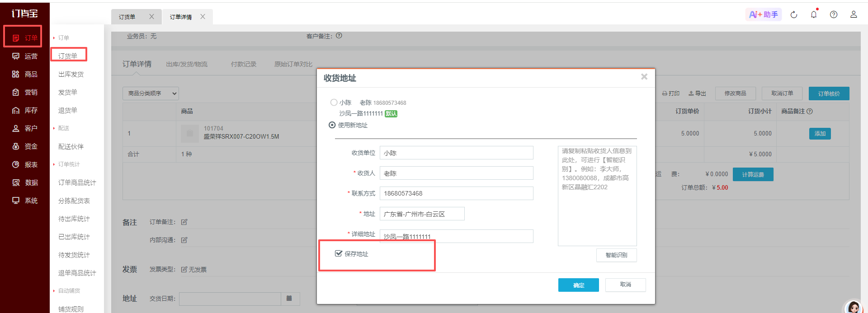Open 发货单 in the submenu
The image size is (868, 313).
68,92
